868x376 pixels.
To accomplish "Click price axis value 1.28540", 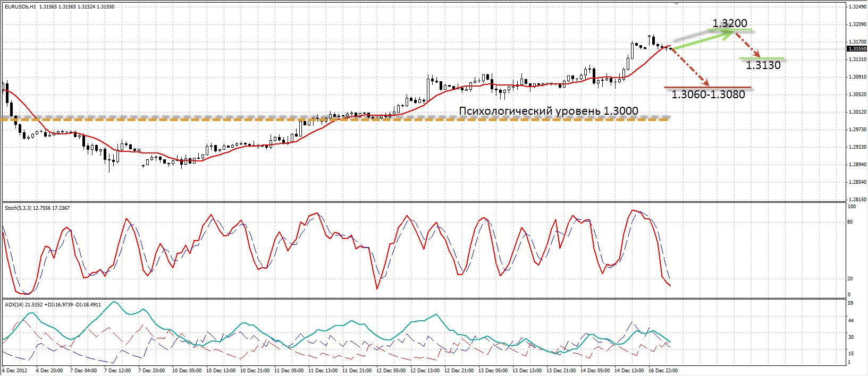I will pyautogui.click(x=857, y=182).
